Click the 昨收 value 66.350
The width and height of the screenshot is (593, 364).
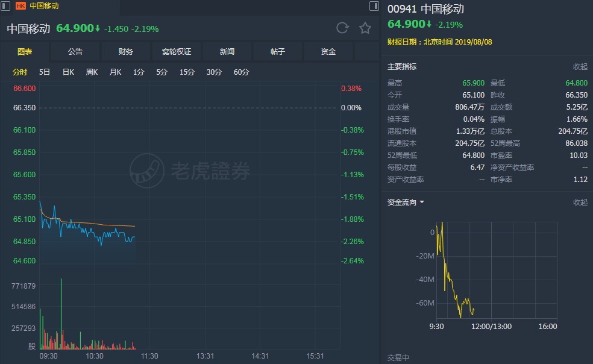click(x=576, y=95)
